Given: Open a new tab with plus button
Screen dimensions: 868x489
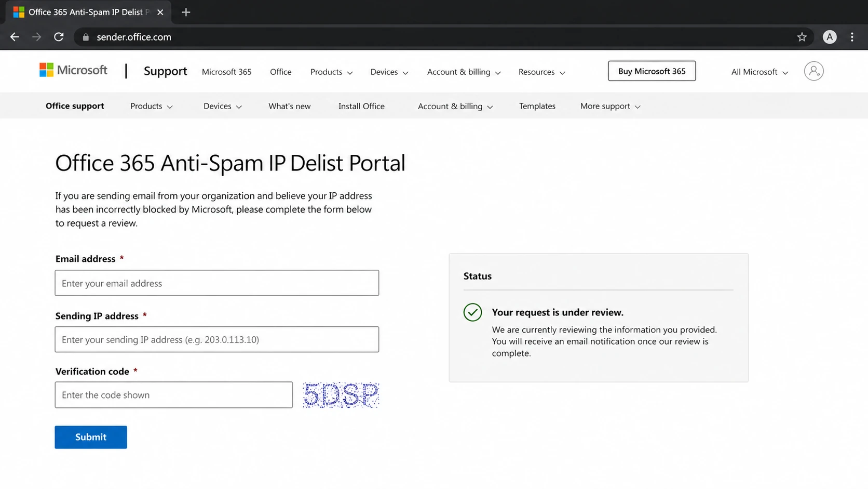Looking at the screenshot, I should 186,12.
